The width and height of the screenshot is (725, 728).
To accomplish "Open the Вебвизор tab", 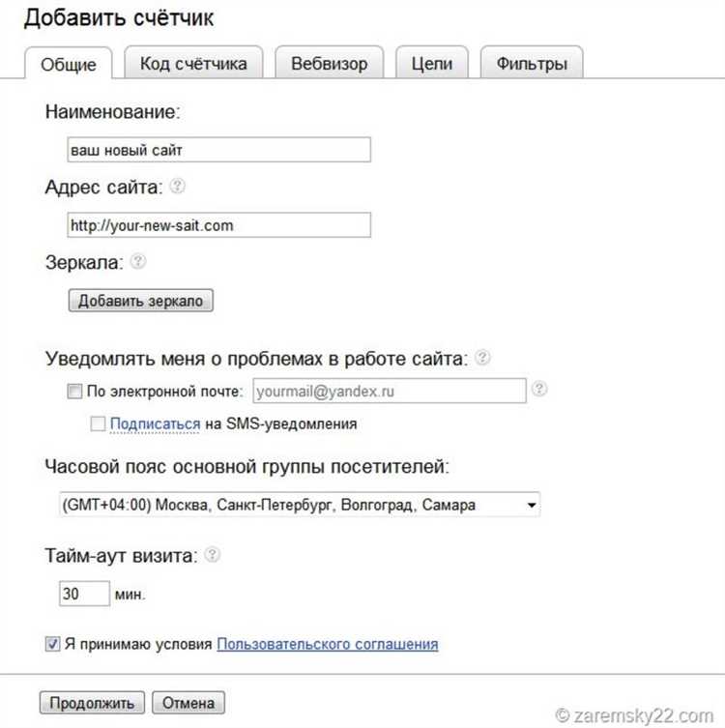I will (x=329, y=64).
